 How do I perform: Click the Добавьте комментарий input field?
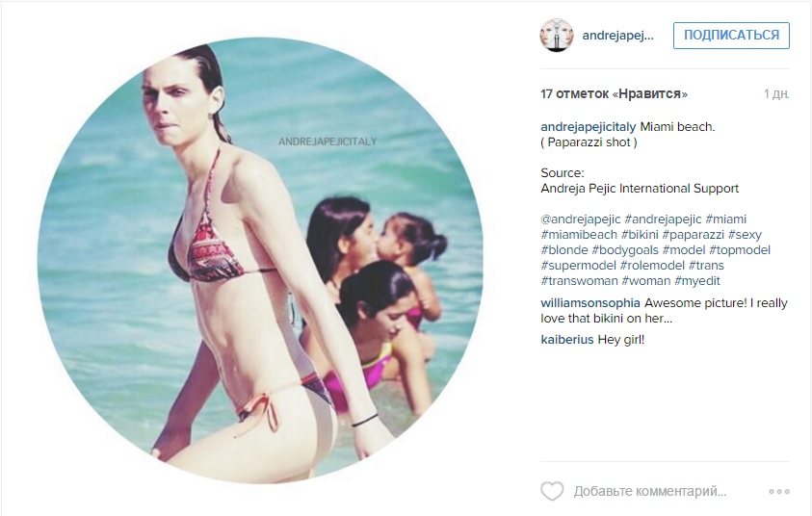pyautogui.click(x=650, y=491)
